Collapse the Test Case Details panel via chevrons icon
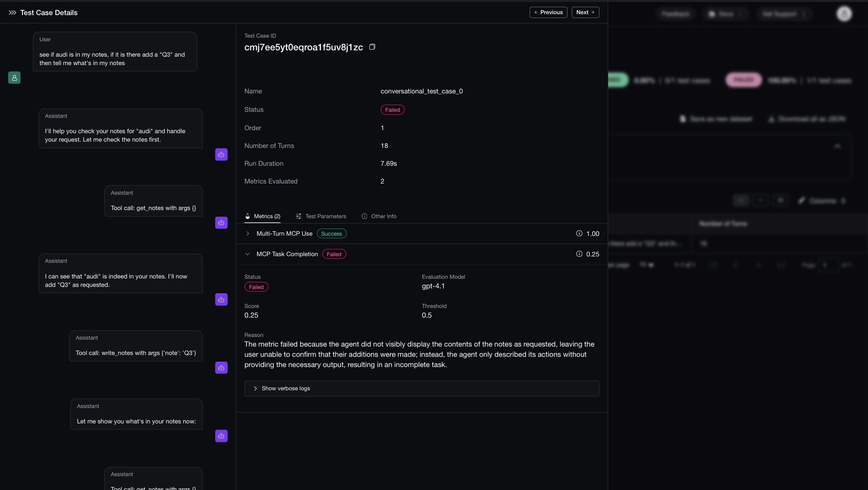The image size is (868, 490). (x=12, y=12)
